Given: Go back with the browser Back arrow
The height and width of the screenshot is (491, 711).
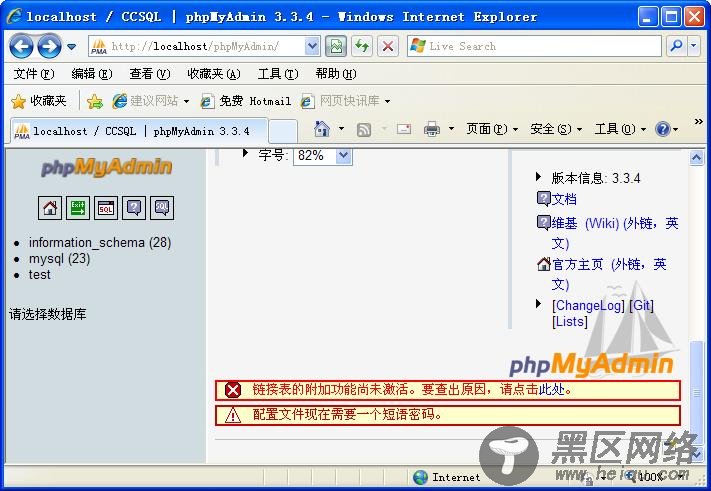Looking at the screenshot, I should click(21, 46).
